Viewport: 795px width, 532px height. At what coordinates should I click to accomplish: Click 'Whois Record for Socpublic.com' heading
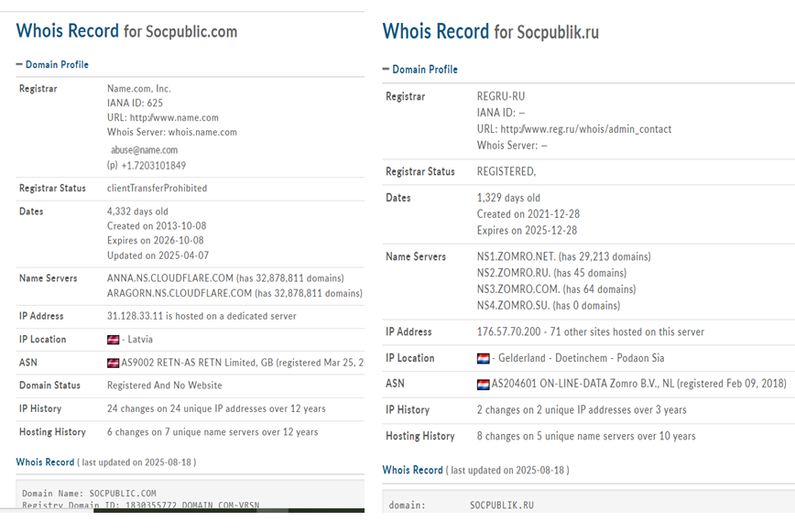coord(126,31)
